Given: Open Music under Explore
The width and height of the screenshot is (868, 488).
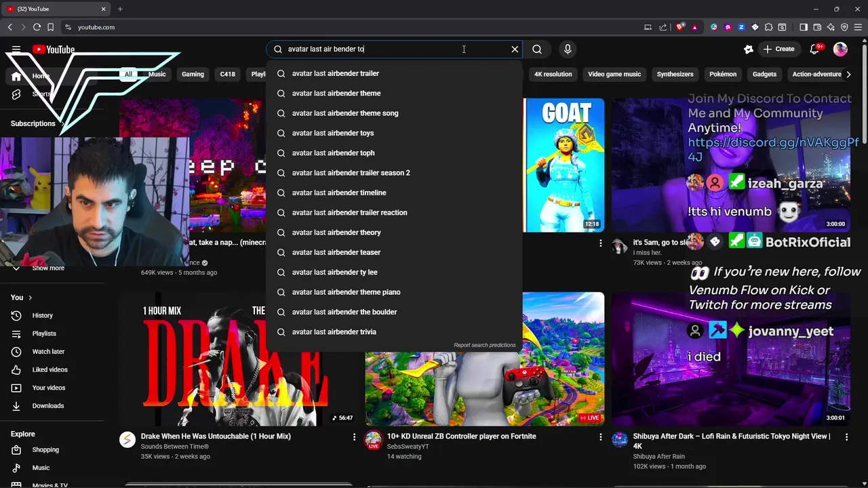Looking at the screenshot, I should 41,468.
